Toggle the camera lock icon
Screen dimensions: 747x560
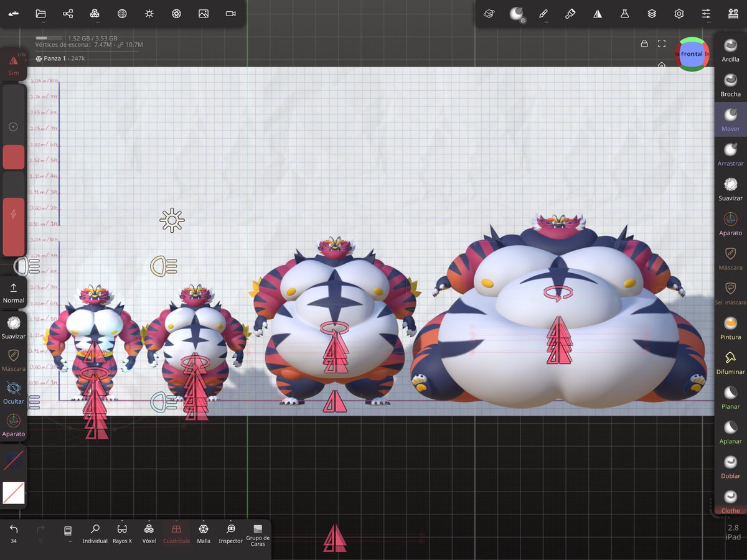[x=644, y=44]
